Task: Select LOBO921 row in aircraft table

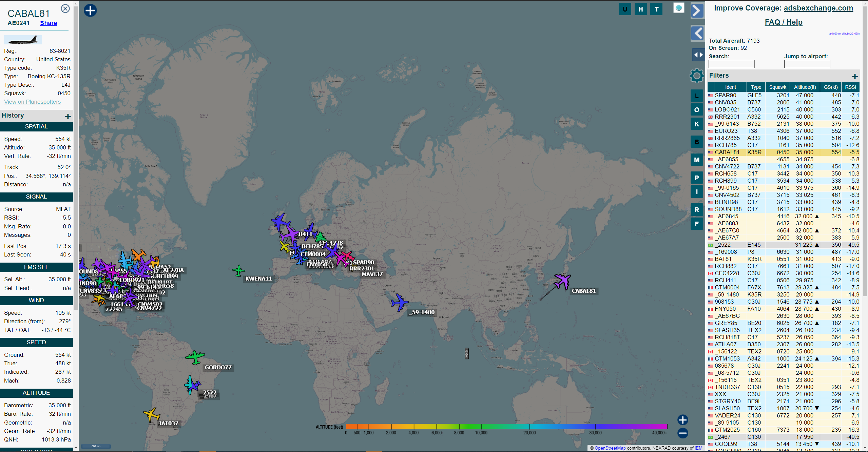Action: [x=783, y=110]
